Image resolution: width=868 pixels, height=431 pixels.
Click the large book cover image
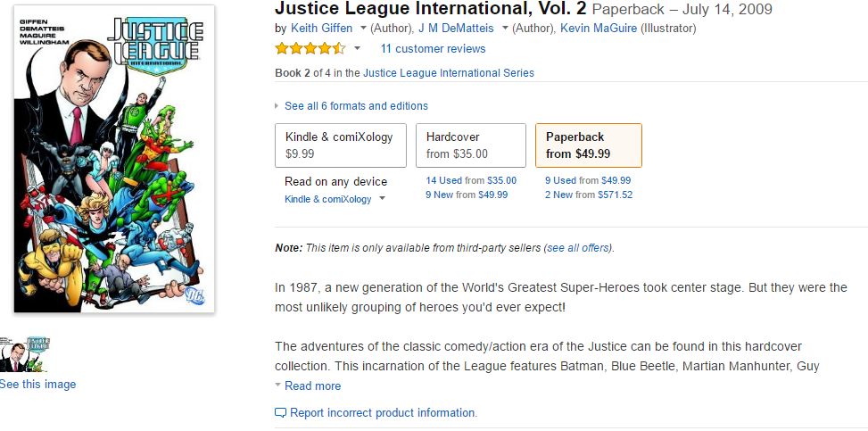pyautogui.click(x=113, y=159)
